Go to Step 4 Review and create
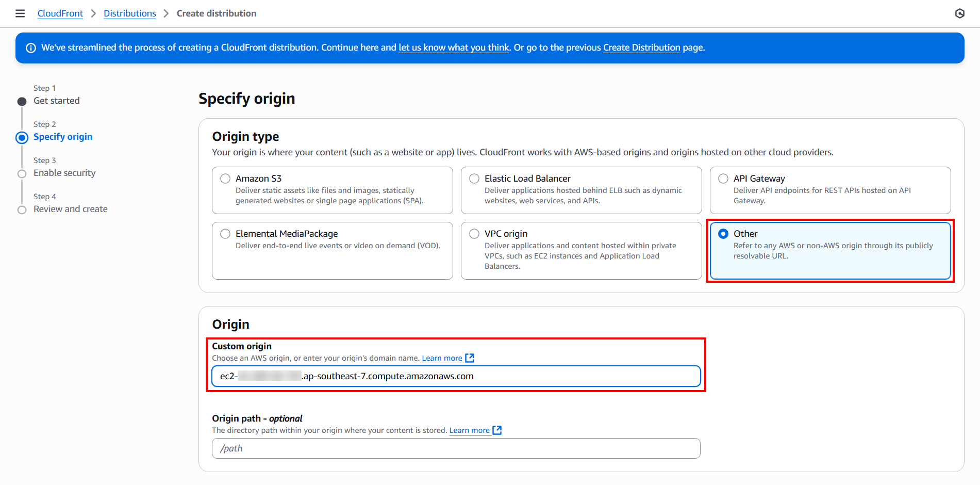Screen dimensions: 980x485 (71, 209)
